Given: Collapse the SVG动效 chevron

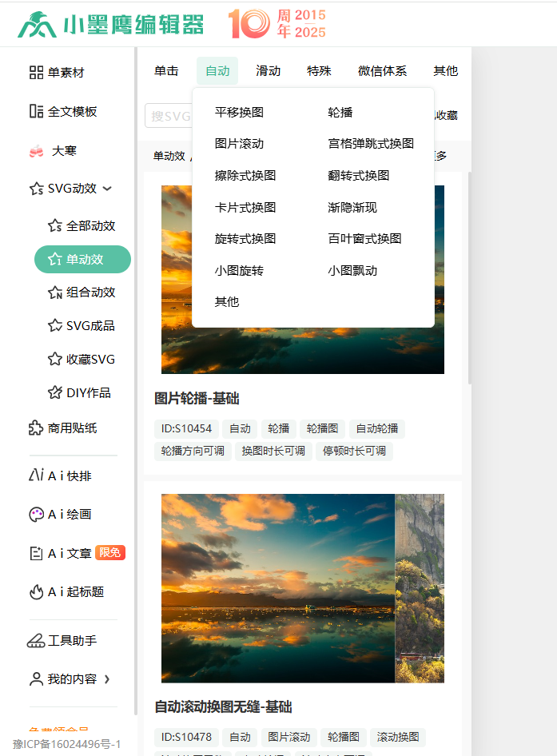Looking at the screenshot, I should pyautogui.click(x=108, y=189).
